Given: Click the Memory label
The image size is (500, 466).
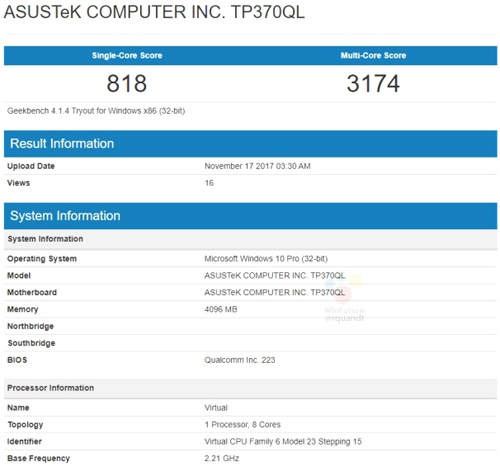Looking at the screenshot, I should (x=23, y=309).
